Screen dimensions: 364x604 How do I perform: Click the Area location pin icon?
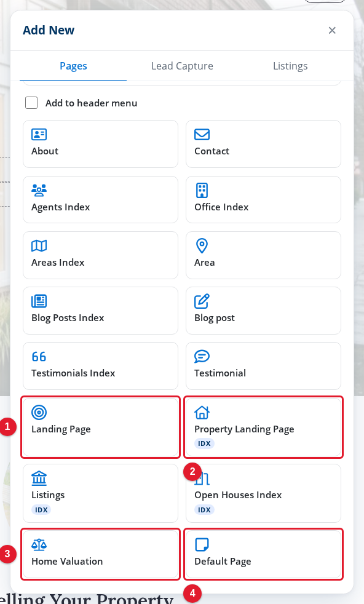(202, 246)
